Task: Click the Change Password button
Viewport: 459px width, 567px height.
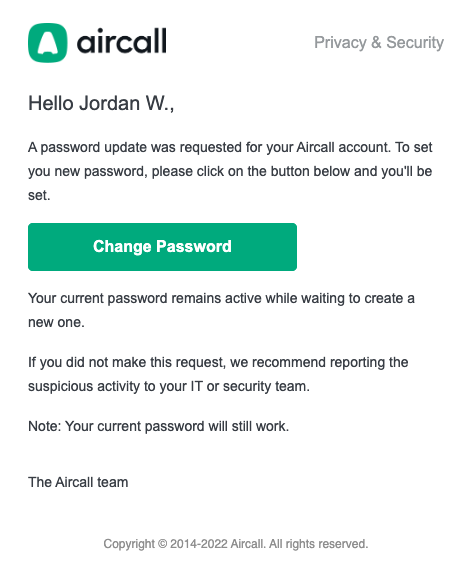Action: tap(162, 247)
